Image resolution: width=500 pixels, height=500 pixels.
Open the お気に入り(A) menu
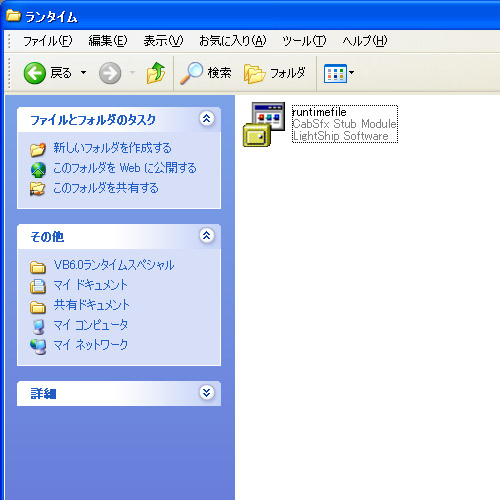(233, 41)
